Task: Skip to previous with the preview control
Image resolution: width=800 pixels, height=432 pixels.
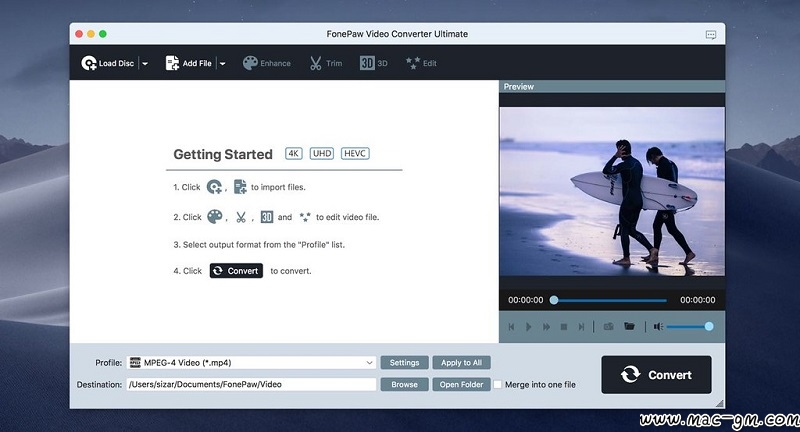Action: (x=511, y=326)
